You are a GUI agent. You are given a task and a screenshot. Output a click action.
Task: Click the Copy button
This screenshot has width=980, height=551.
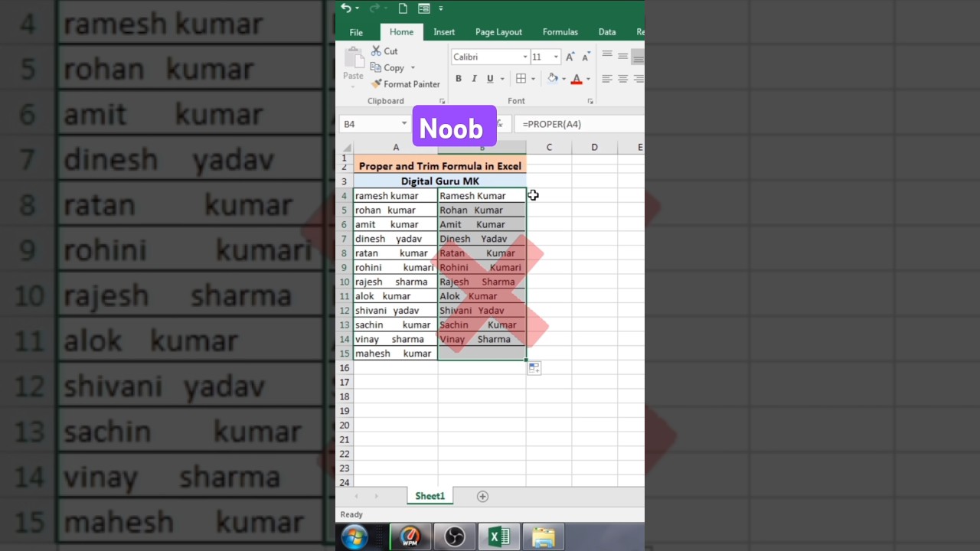[388, 67]
